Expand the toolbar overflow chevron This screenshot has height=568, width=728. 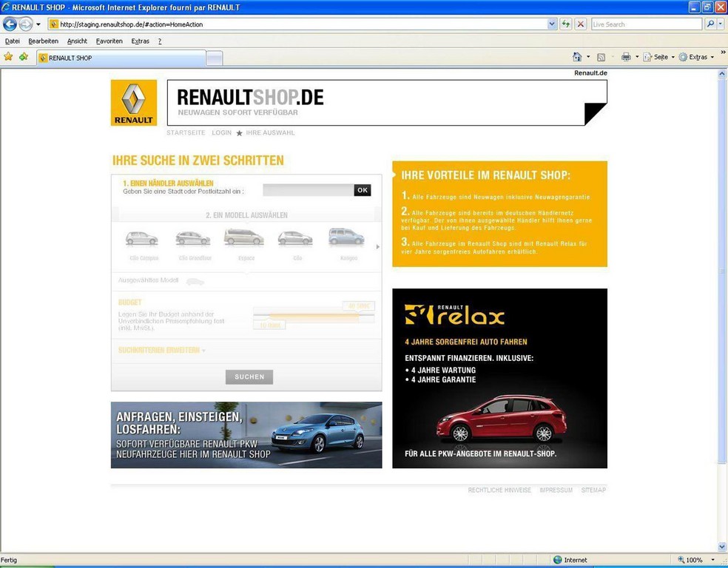point(723,52)
